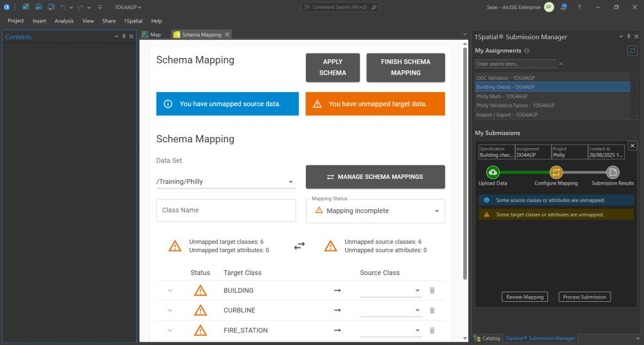Click the info icon in unmapped source data banner
644x345 pixels.
pos(168,104)
